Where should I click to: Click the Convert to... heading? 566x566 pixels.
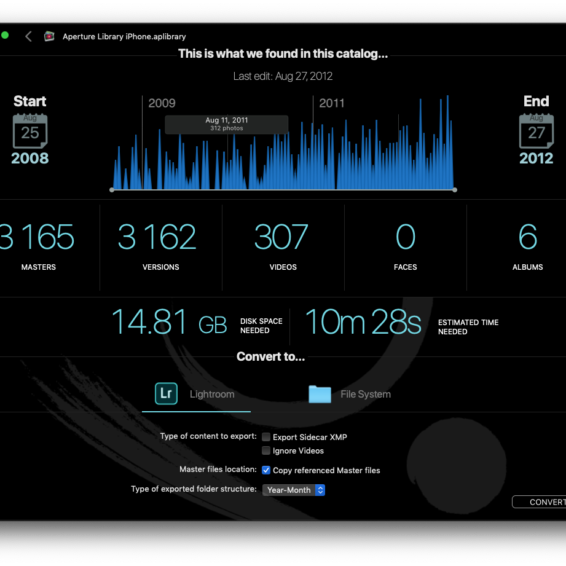(x=271, y=357)
